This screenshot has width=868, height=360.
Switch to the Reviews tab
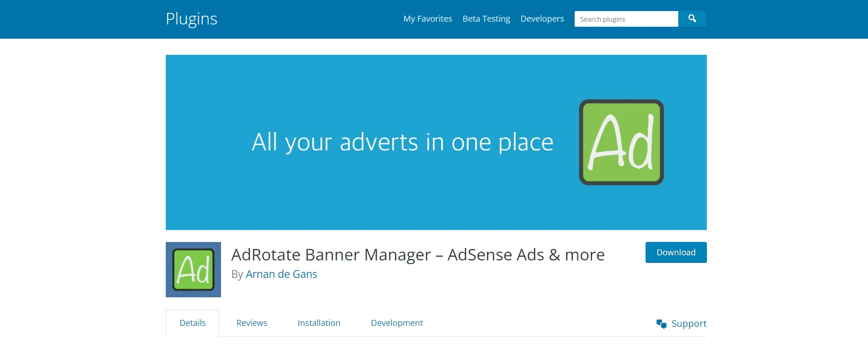[x=252, y=323]
